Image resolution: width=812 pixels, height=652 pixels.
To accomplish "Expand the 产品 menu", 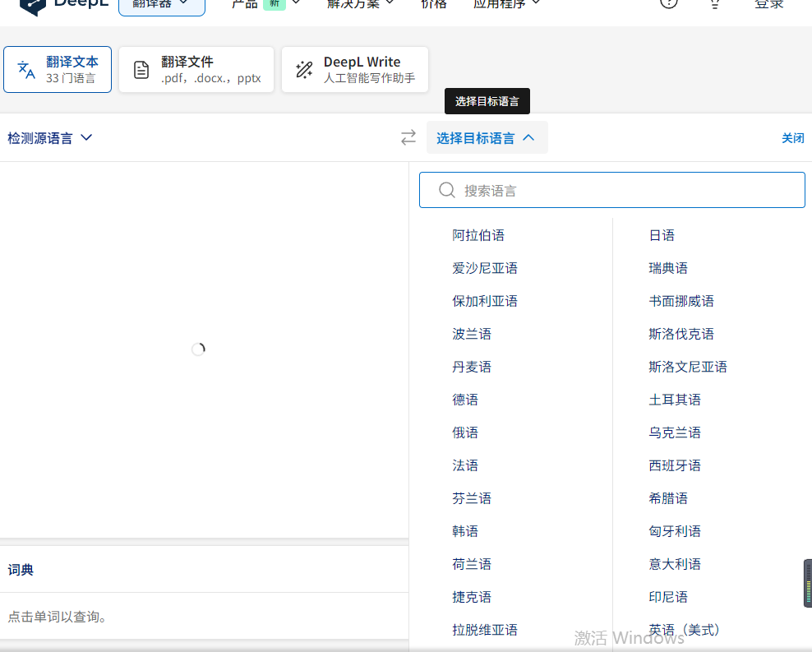I will [265, 4].
